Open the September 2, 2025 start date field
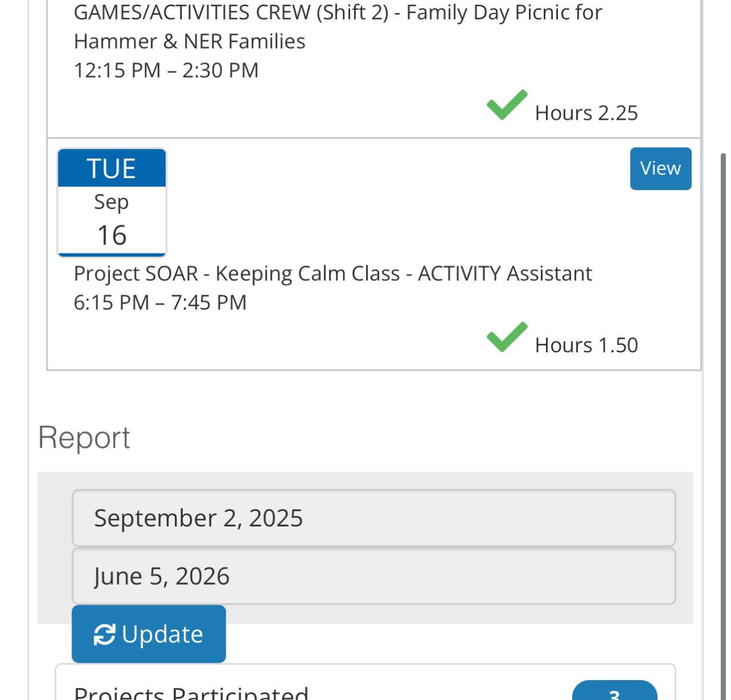 [373, 518]
